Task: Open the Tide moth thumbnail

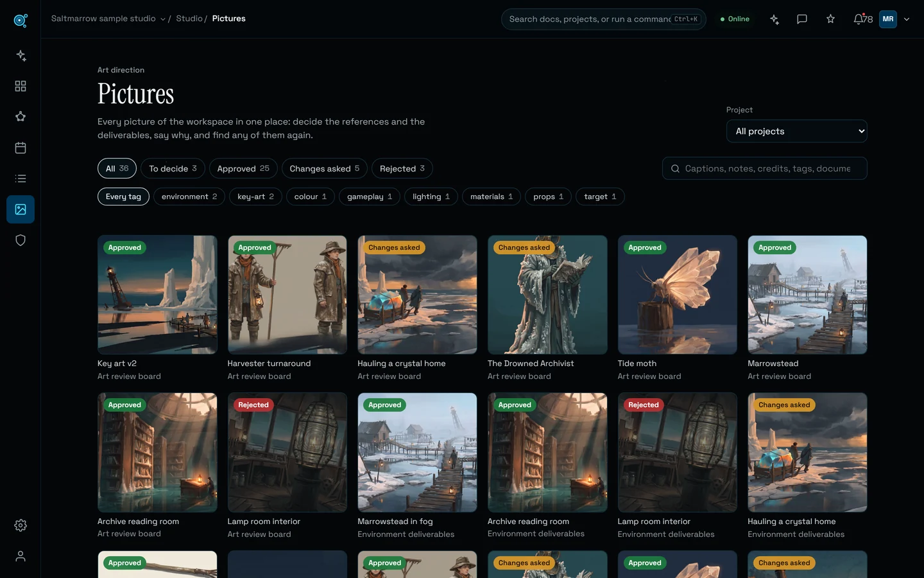Action: 678,295
